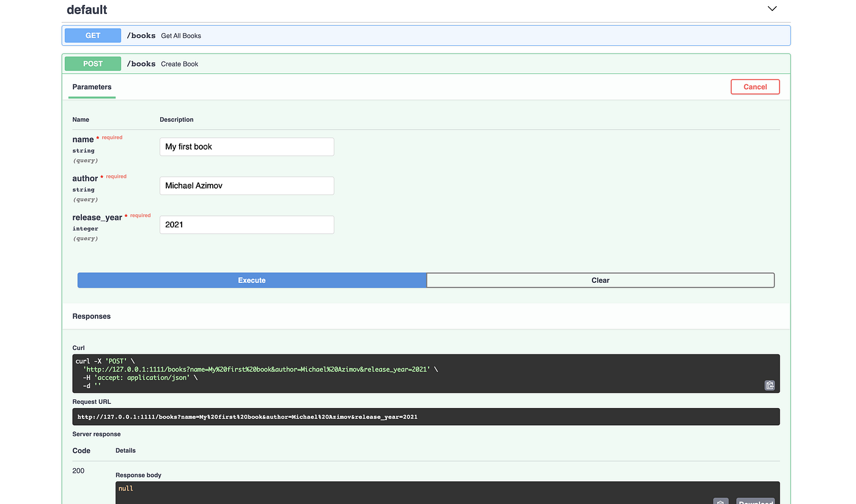Click the blue GET method badge
This screenshot has width=856, height=504.
(92, 35)
